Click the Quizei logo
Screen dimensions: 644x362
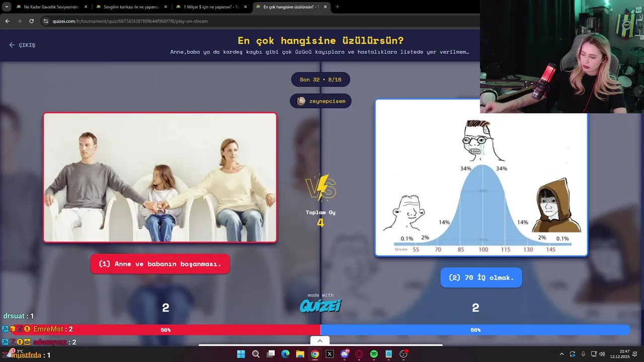pyautogui.click(x=320, y=306)
